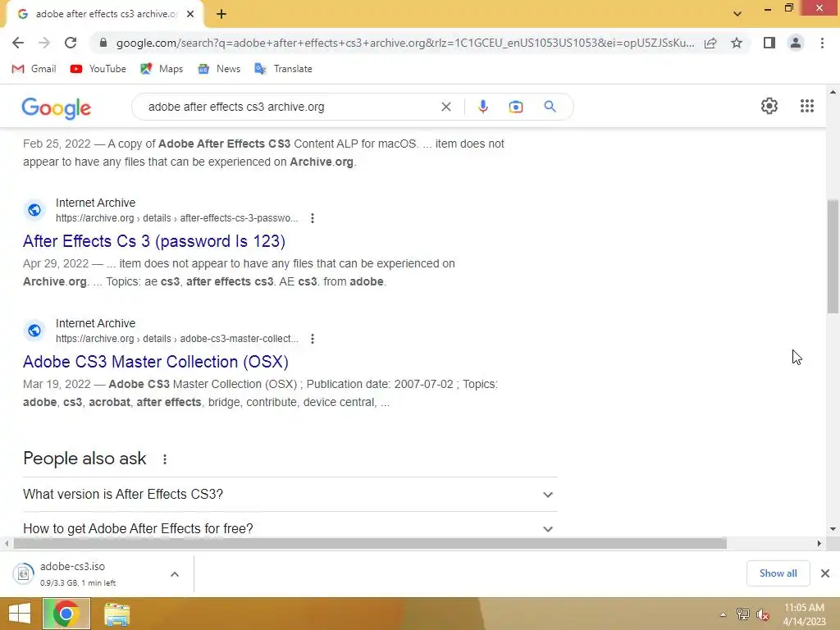
Task: Open Adobe CS3 Master Collection (OSX) result
Action: pos(155,362)
